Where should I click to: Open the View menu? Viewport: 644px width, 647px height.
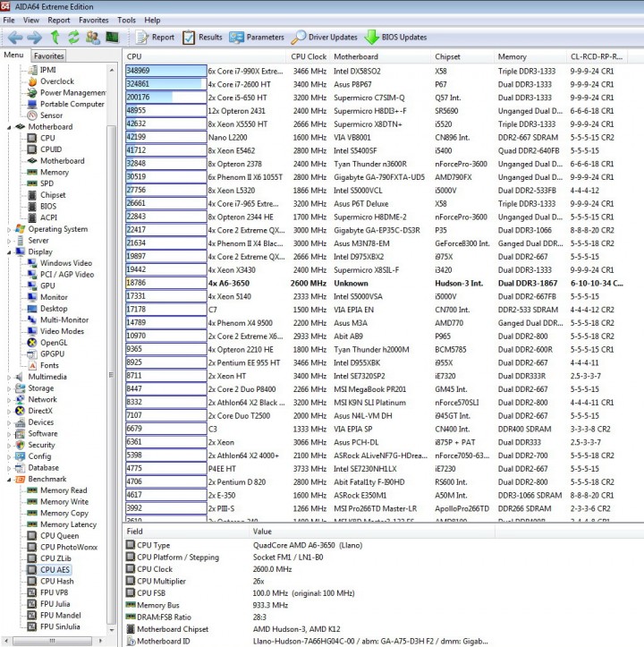click(x=31, y=21)
